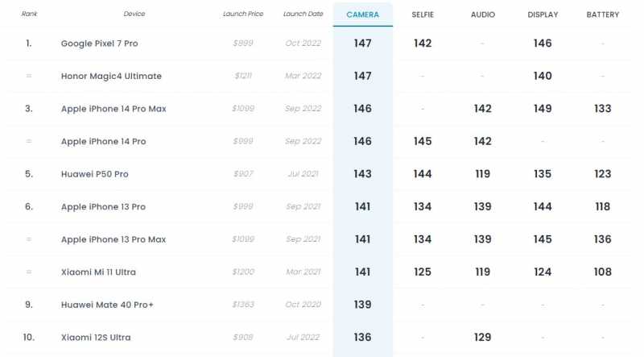
Task: Sort by Launch Date column header
Action: (303, 14)
